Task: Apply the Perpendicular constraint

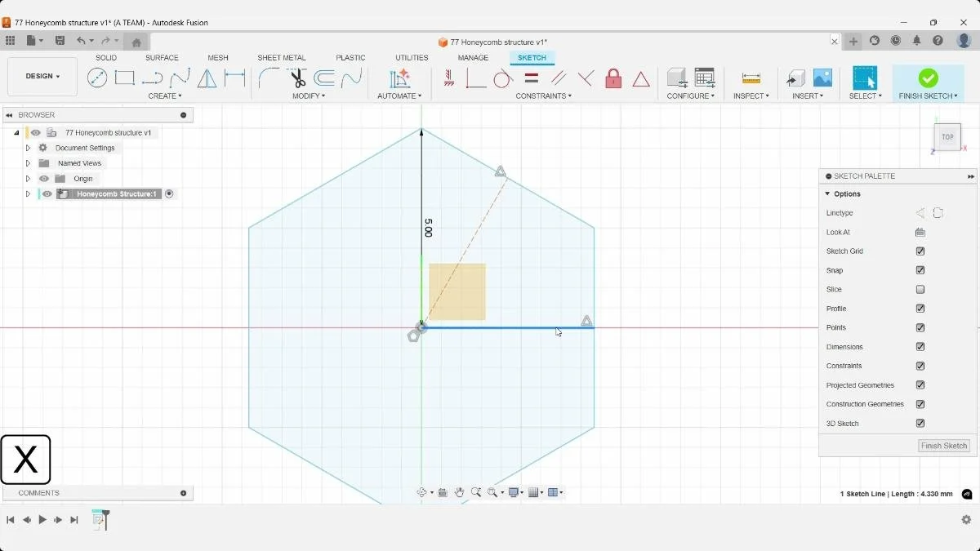Action: pyautogui.click(x=586, y=78)
